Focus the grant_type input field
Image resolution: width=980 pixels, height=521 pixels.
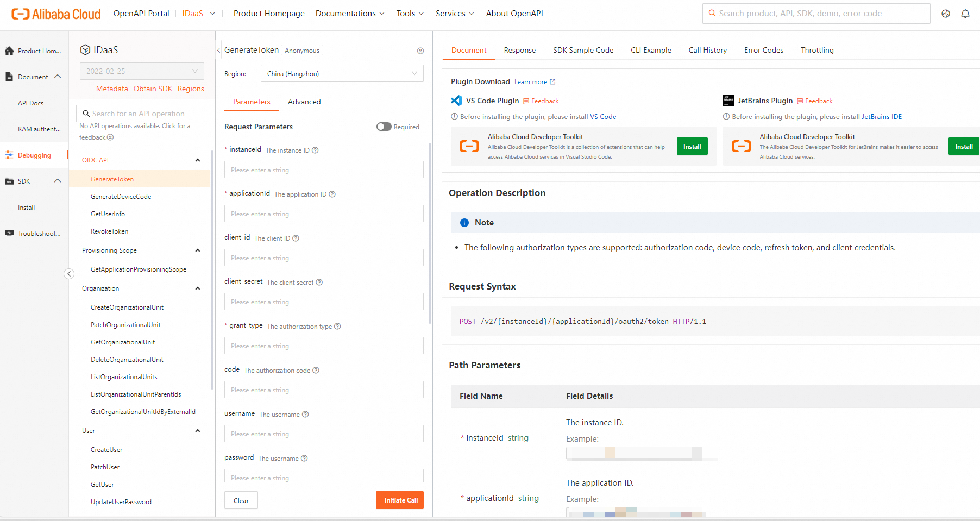point(324,346)
